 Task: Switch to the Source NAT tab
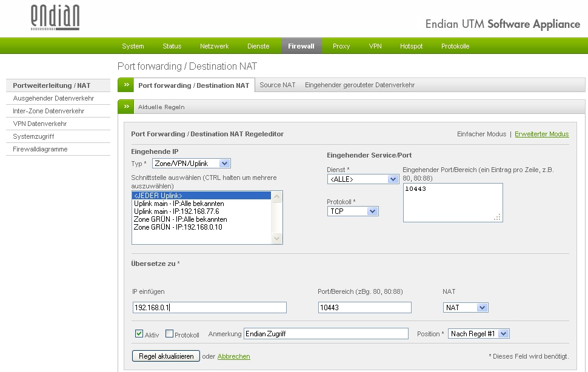278,85
